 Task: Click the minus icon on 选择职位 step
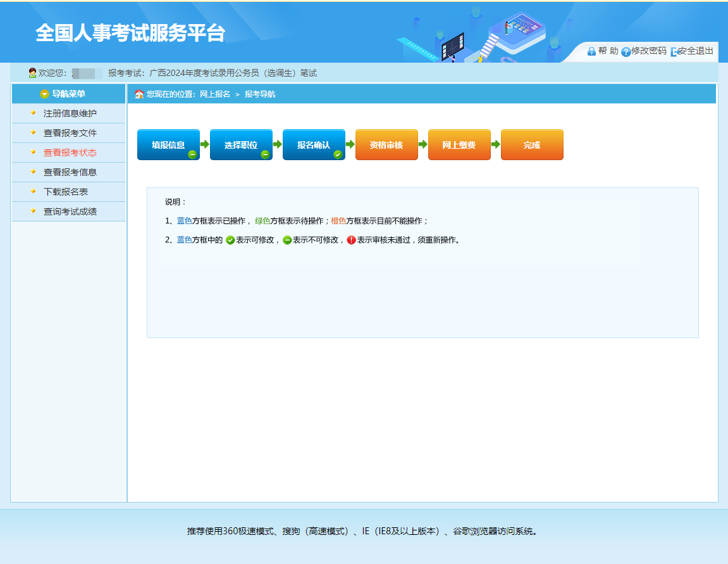click(265, 154)
